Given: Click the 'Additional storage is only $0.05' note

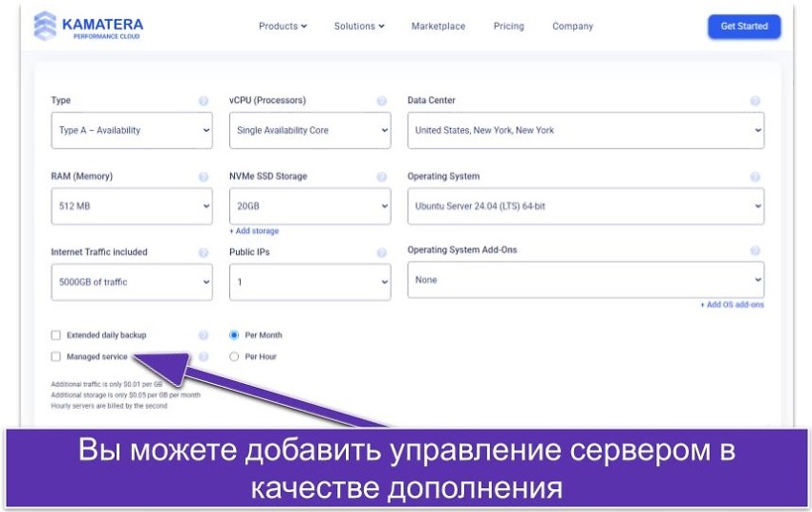Looking at the screenshot, I should point(125,395).
